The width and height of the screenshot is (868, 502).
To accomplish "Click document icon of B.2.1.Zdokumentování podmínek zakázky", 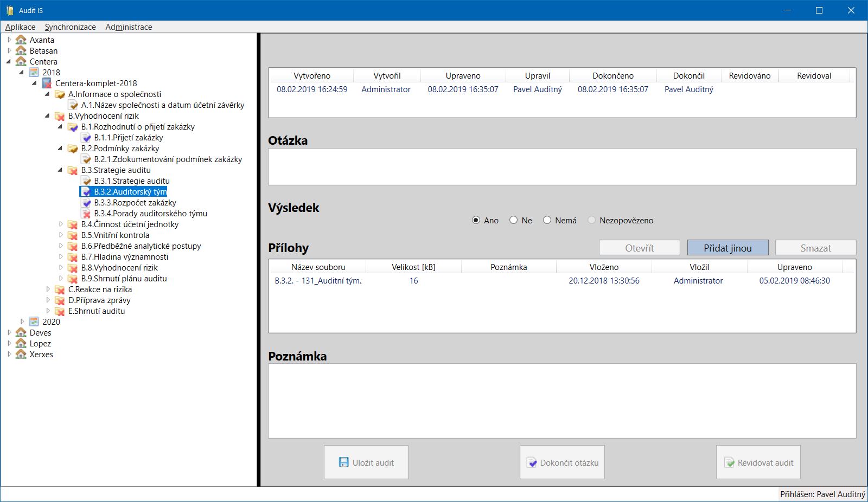I will point(86,159).
